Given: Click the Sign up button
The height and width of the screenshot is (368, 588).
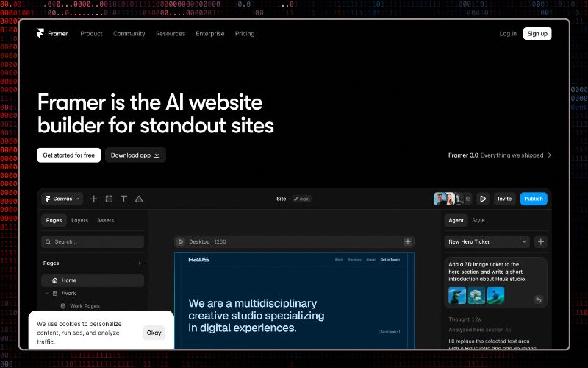Looking at the screenshot, I should click(537, 33).
